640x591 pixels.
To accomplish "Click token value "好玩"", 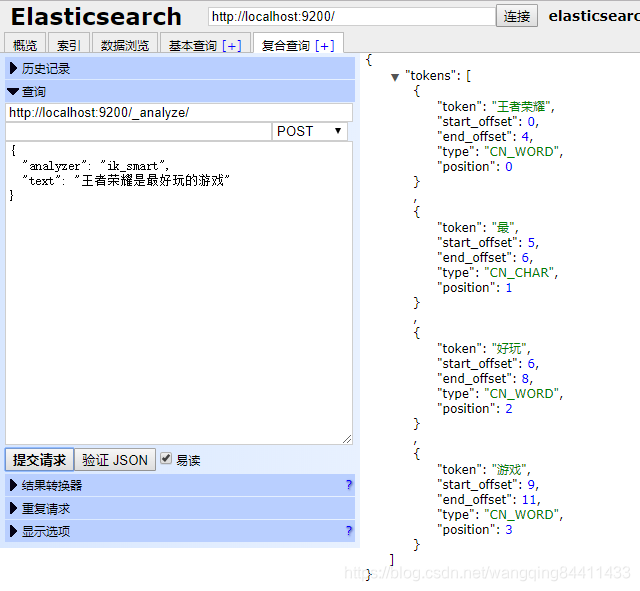I will [509, 349].
